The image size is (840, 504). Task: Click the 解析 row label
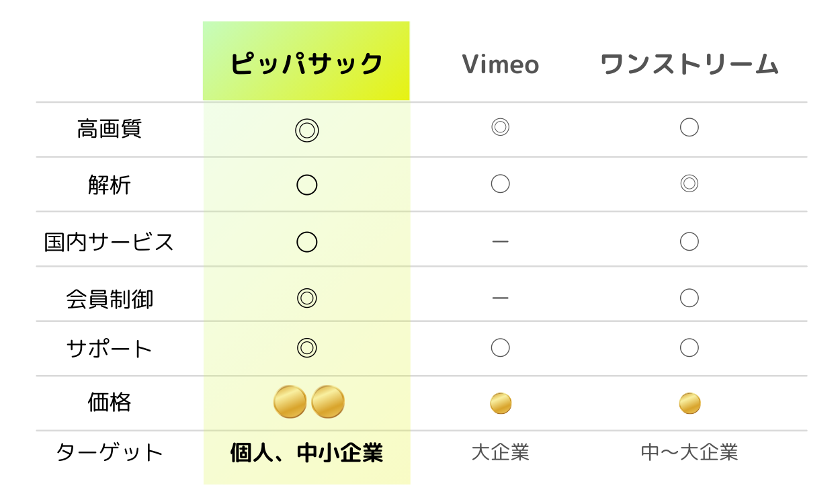[110, 185]
